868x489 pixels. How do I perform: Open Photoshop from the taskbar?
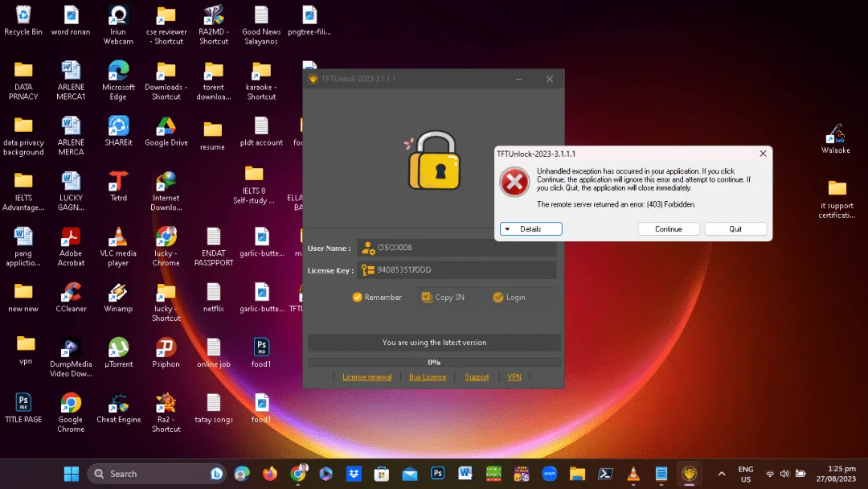pyautogui.click(x=437, y=474)
